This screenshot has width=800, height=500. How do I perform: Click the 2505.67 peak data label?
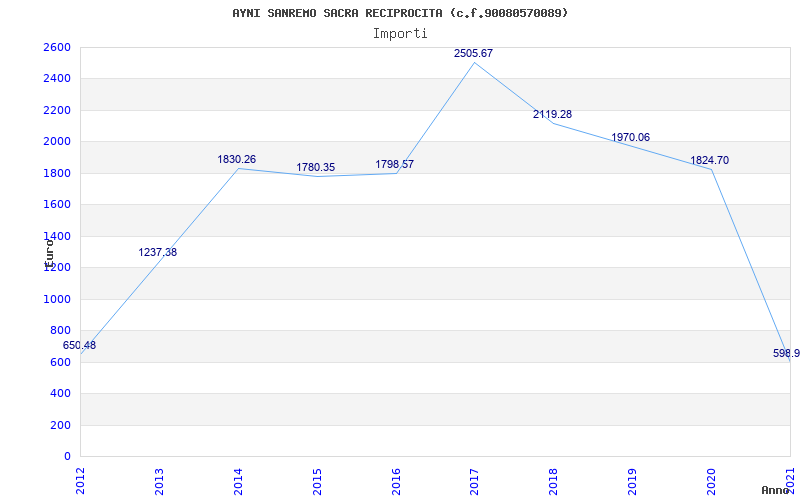(x=473, y=53)
